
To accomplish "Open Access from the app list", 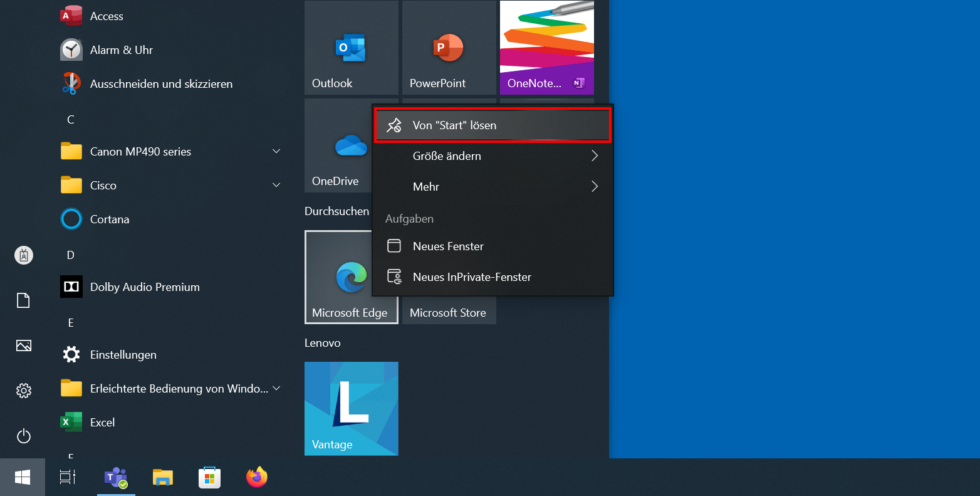I will click(x=169, y=16).
